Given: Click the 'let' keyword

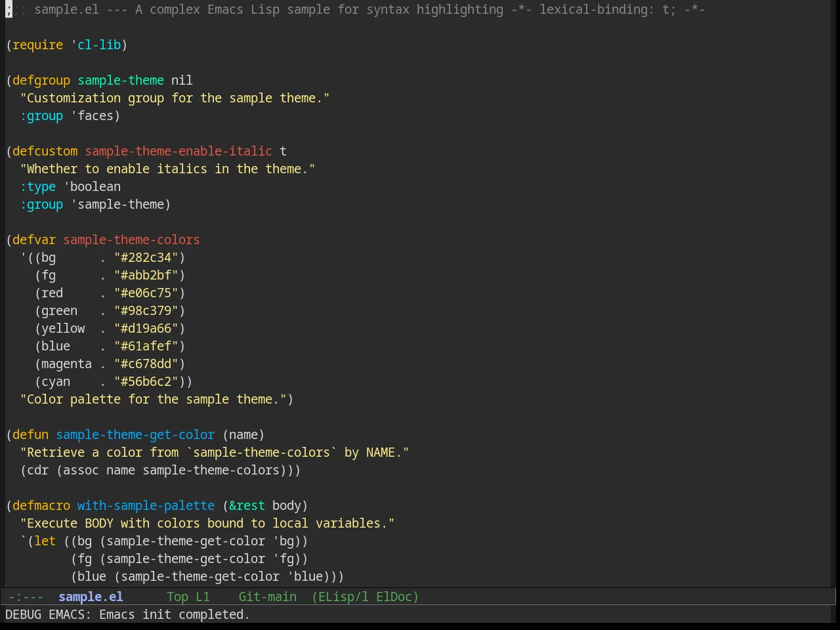Looking at the screenshot, I should click(x=45, y=541).
